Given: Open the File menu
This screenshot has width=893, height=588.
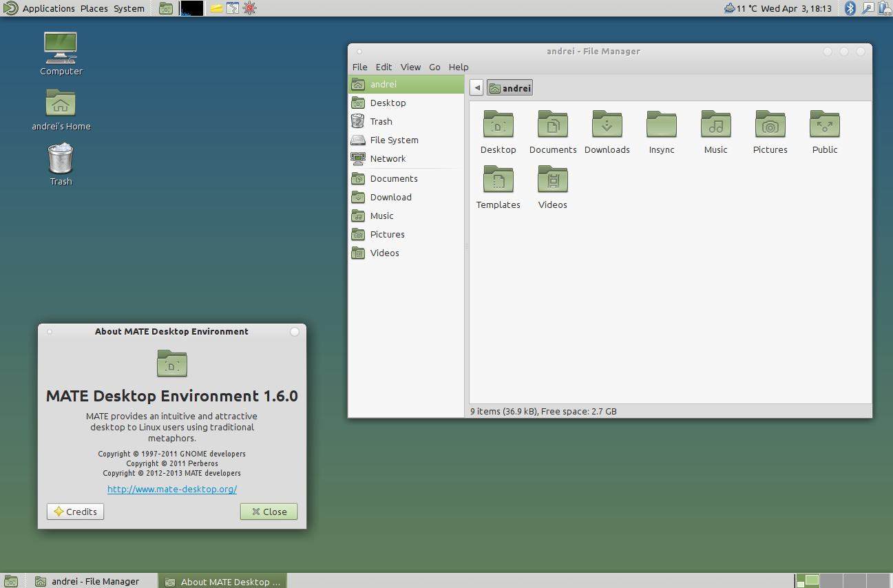Looking at the screenshot, I should (x=360, y=67).
